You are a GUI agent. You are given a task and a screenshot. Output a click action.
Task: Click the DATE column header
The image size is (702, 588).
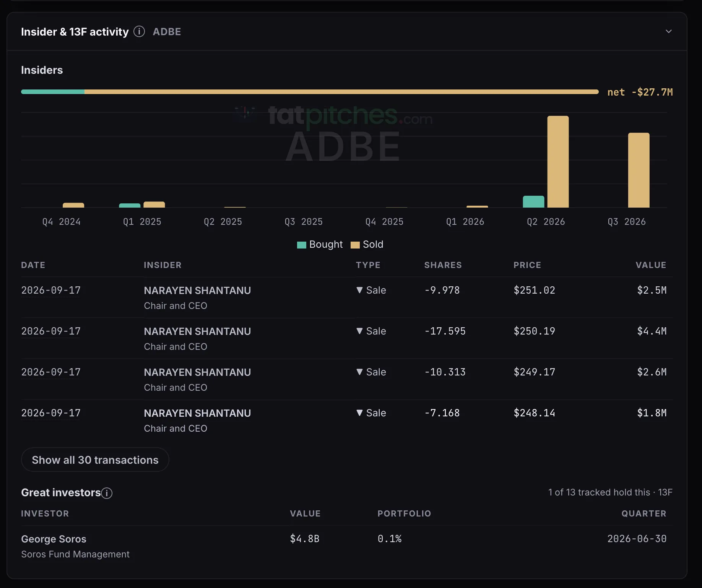pyautogui.click(x=33, y=265)
